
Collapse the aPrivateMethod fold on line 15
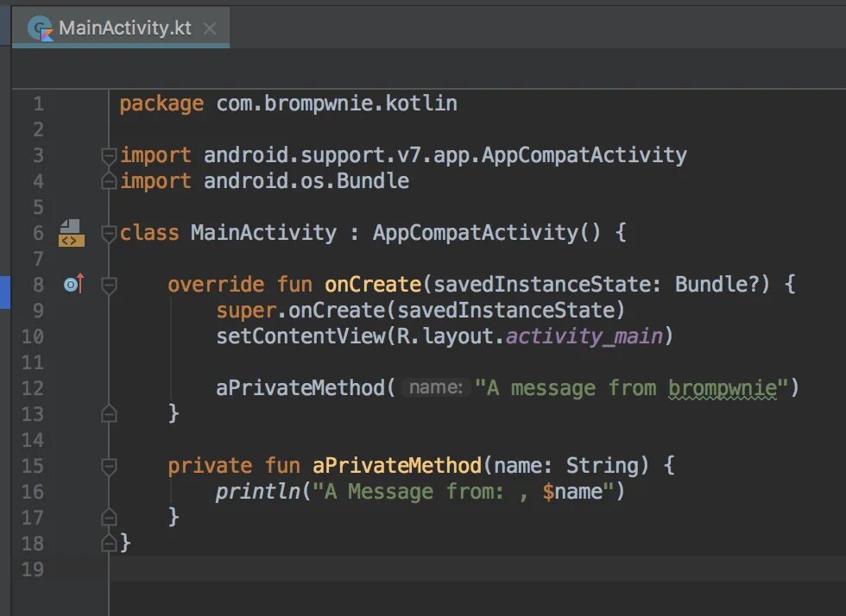click(x=109, y=467)
